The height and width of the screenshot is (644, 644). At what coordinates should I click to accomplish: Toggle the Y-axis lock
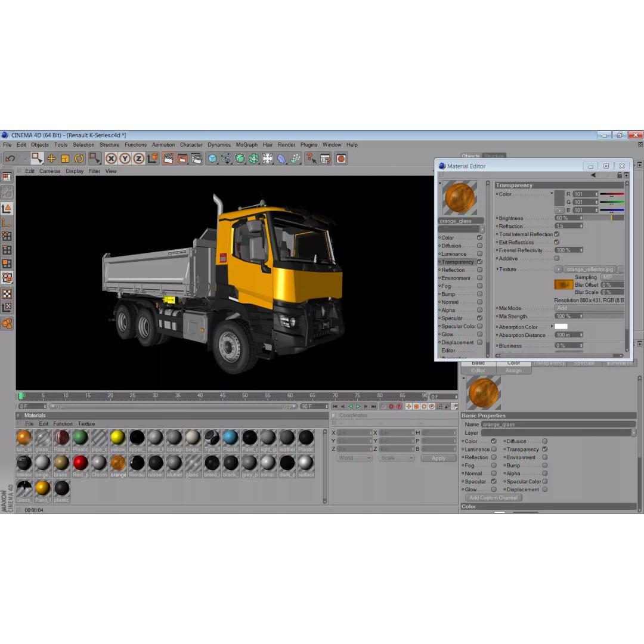point(125,159)
